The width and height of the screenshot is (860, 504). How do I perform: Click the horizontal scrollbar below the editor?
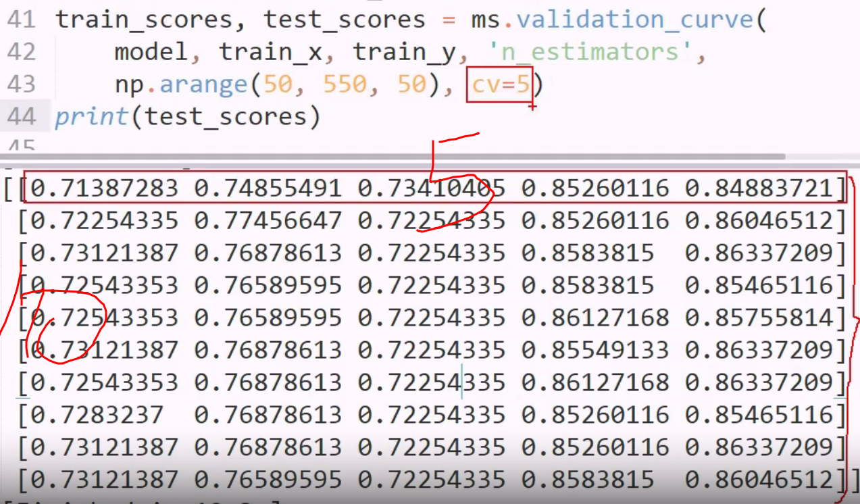(392, 157)
